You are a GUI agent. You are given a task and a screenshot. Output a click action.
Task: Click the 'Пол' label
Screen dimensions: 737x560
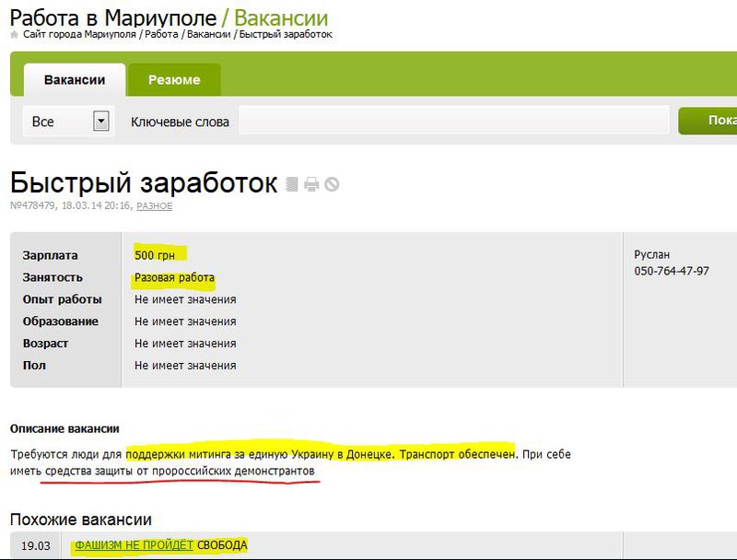34,366
